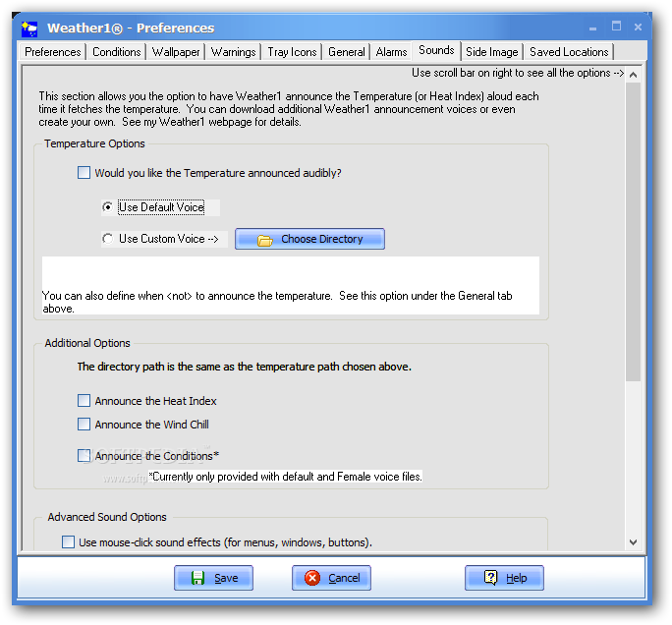
Task: Click the vertical scrollbar thumb
Action: [633, 232]
